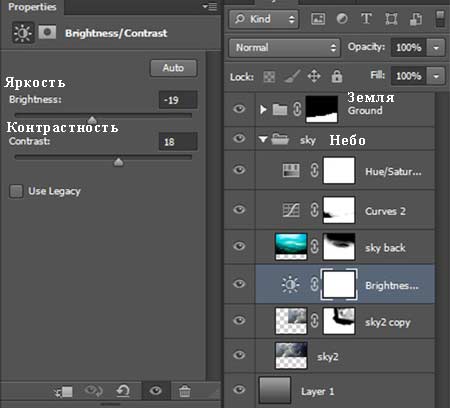Filter layers by shape layers icon
The width and height of the screenshot is (450, 408).
(x=391, y=19)
